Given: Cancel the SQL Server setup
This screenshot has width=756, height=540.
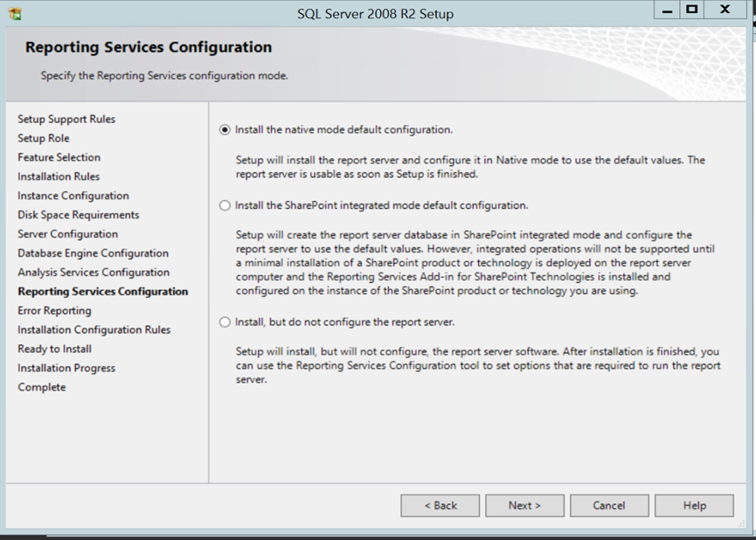Looking at the screenshot, I should tap(609, 505).
